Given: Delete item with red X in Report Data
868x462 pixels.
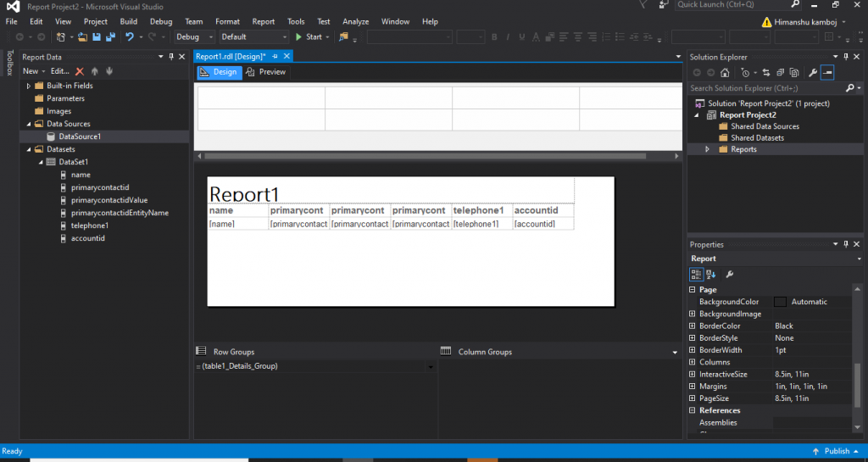Looking at the screenshot, I should pyautogui.click(x=80, y=72).
